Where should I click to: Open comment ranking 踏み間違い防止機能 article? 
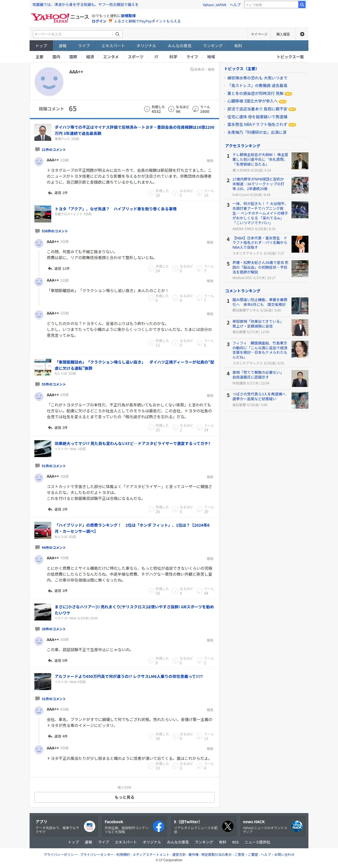tap(260, 302)
